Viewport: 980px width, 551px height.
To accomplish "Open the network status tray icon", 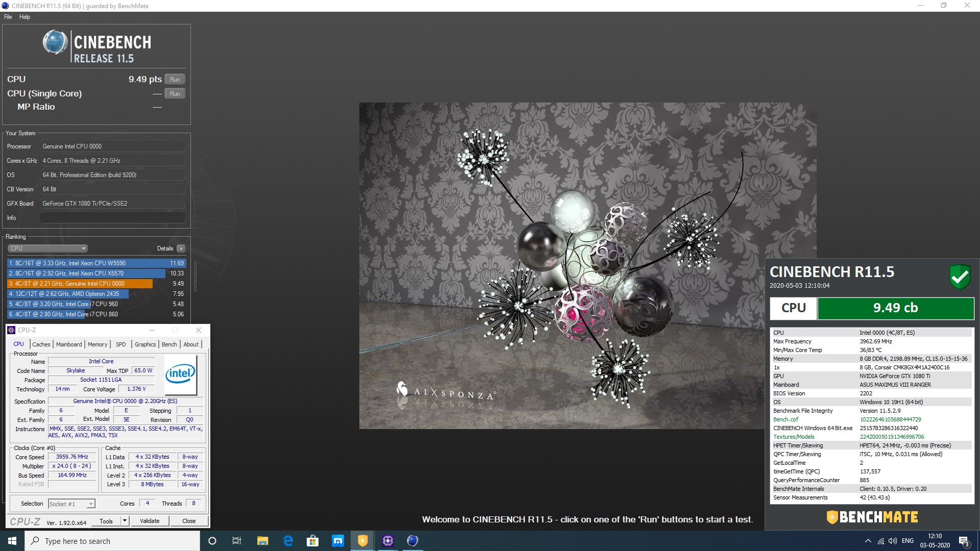I will tap(881, 541).
